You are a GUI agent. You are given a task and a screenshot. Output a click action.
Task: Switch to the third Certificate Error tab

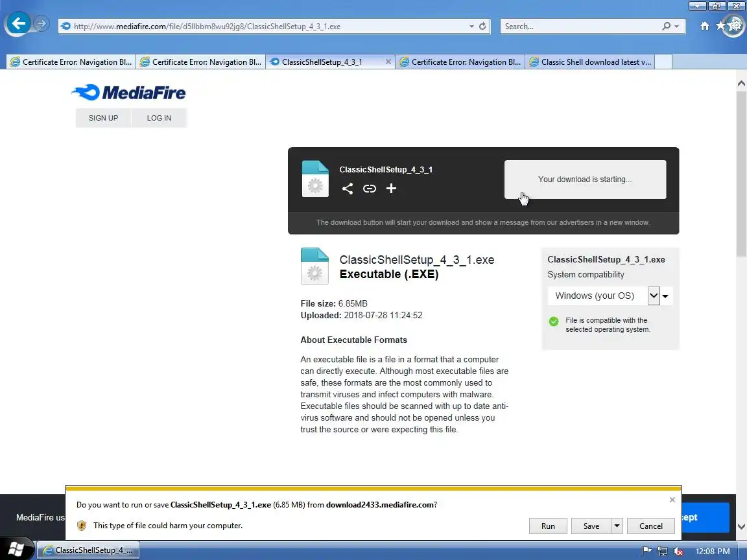460,62
